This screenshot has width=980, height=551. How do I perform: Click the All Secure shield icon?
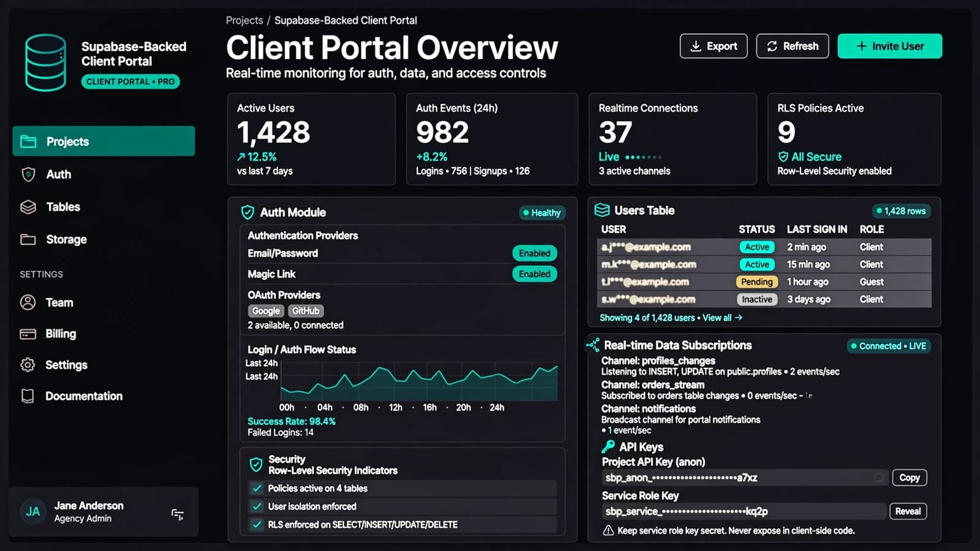(783, 157)
